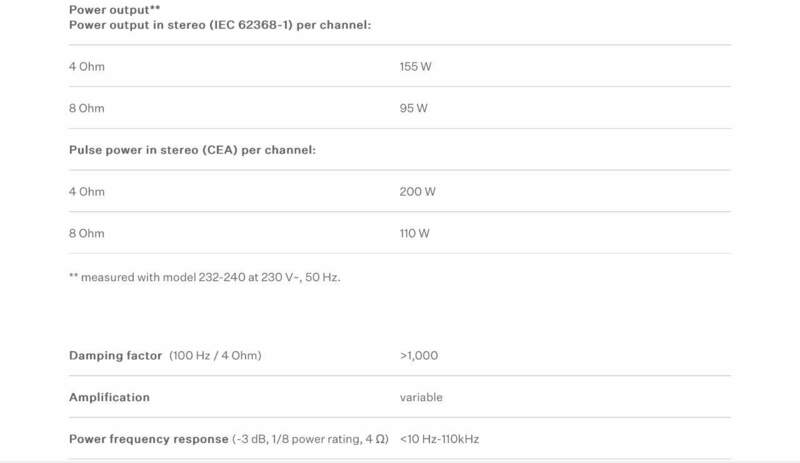The width and height of the screenshot is (800, 463).
Task: Click the Damping factor label
Action: click(x=115, y=356)
